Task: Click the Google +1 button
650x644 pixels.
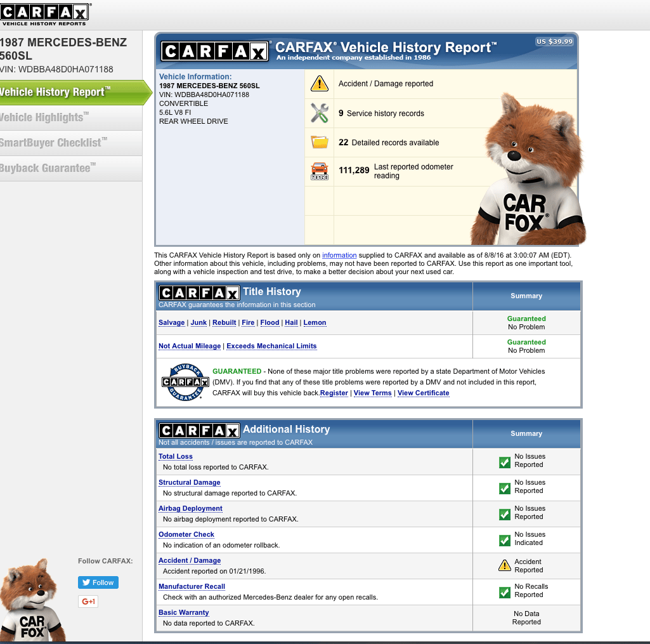Action: point(88,601)
